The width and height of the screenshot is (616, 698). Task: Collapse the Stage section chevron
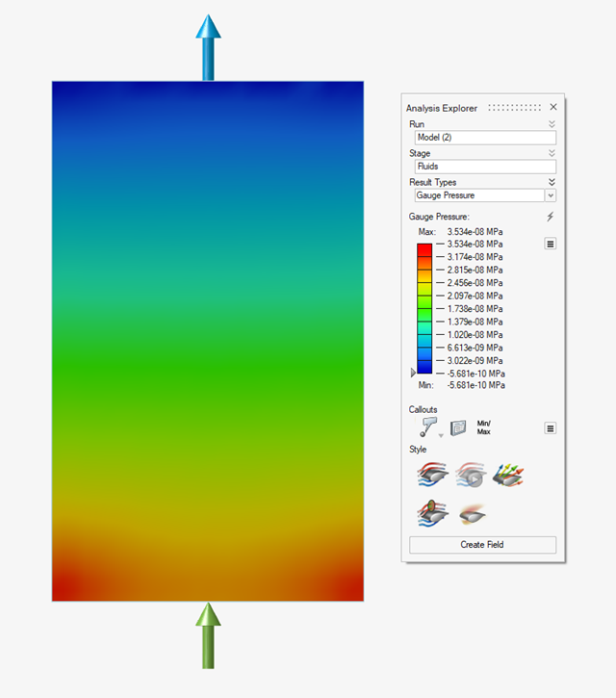pos(552,153)
